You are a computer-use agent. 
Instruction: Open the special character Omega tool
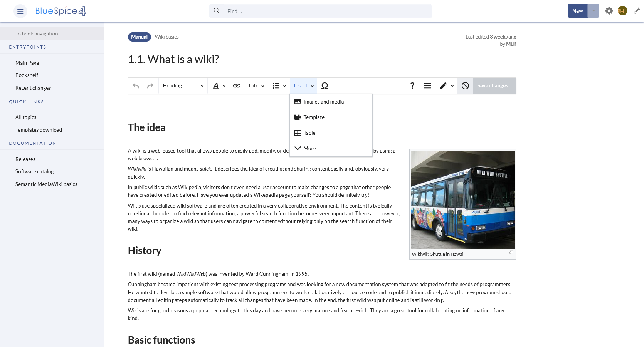pyautogui.click(x=325, y=86)
